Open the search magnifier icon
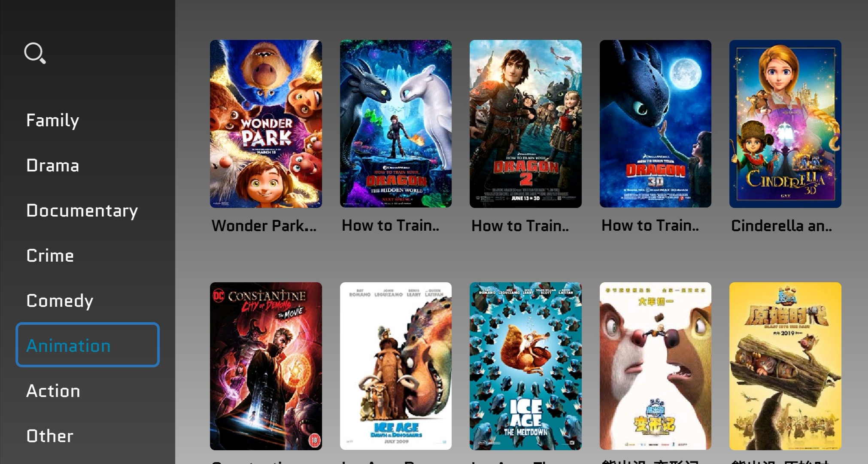This screenshot has width=868, height=464. coord(35,53)
